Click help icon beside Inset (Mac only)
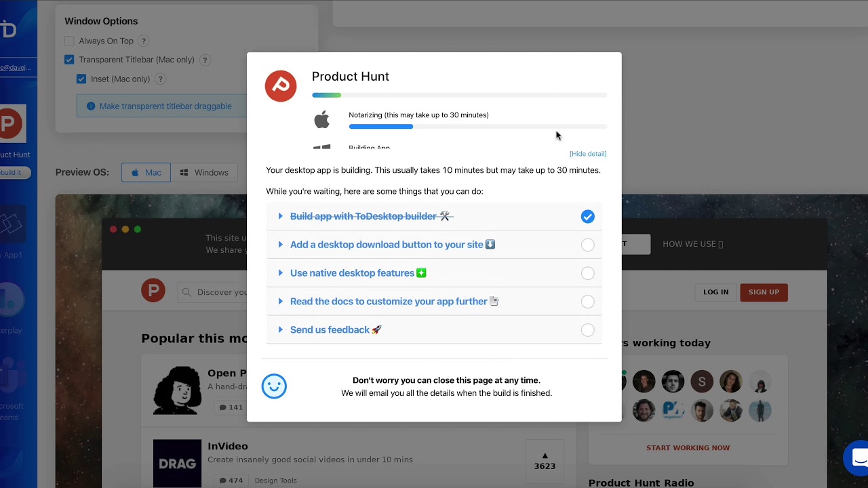The image size is (868, 488). (160, 79)
